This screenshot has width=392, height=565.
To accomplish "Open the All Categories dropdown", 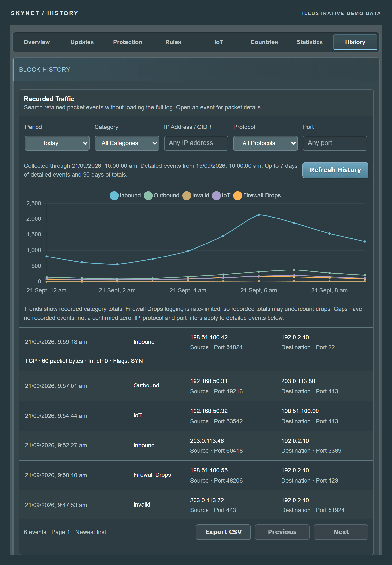I will 127,143.
